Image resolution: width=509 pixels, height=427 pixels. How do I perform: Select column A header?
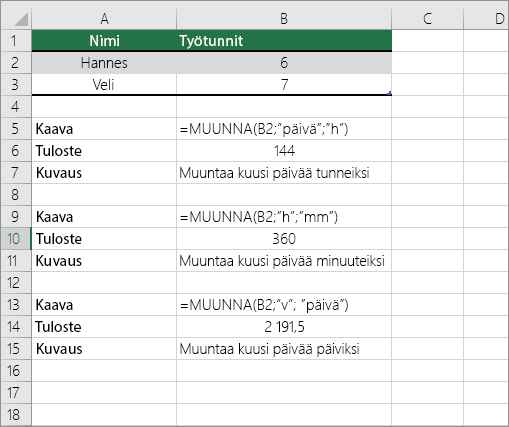(x=104, y=19)
